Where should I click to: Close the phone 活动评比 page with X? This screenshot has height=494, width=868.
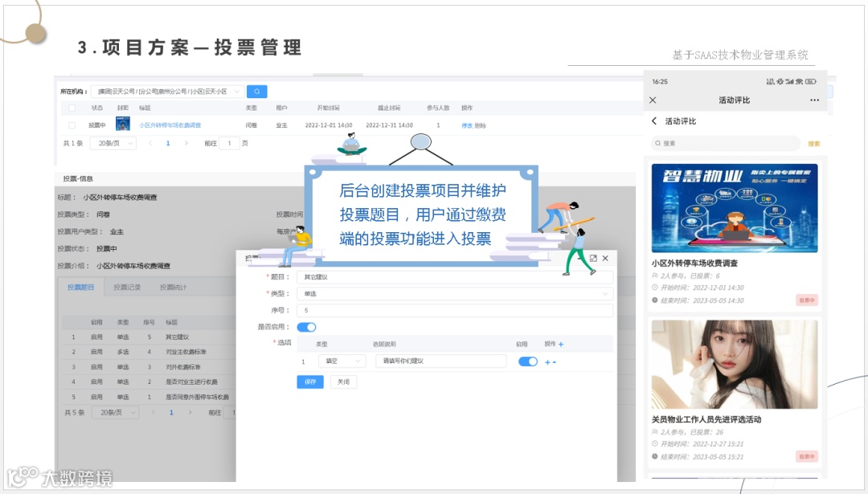point(653,100)
